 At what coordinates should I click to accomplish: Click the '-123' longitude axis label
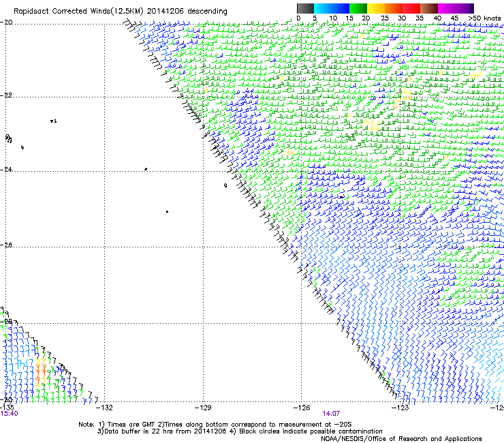pos(400,408)
